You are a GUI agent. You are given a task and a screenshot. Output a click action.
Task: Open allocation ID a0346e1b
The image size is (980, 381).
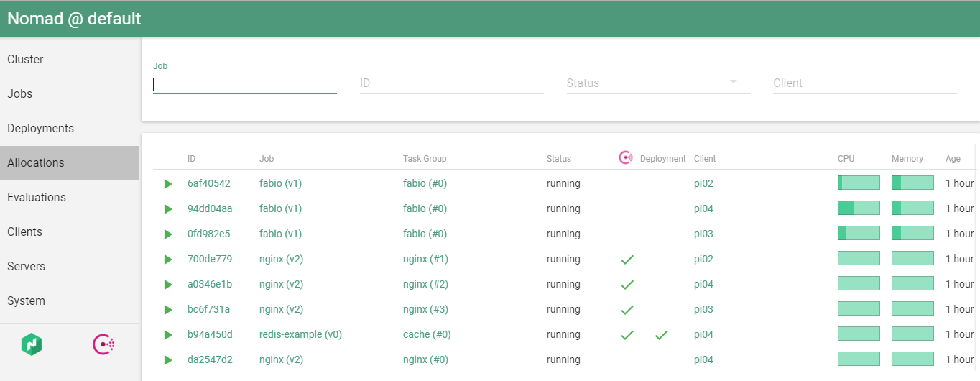[x=210, y=284]
